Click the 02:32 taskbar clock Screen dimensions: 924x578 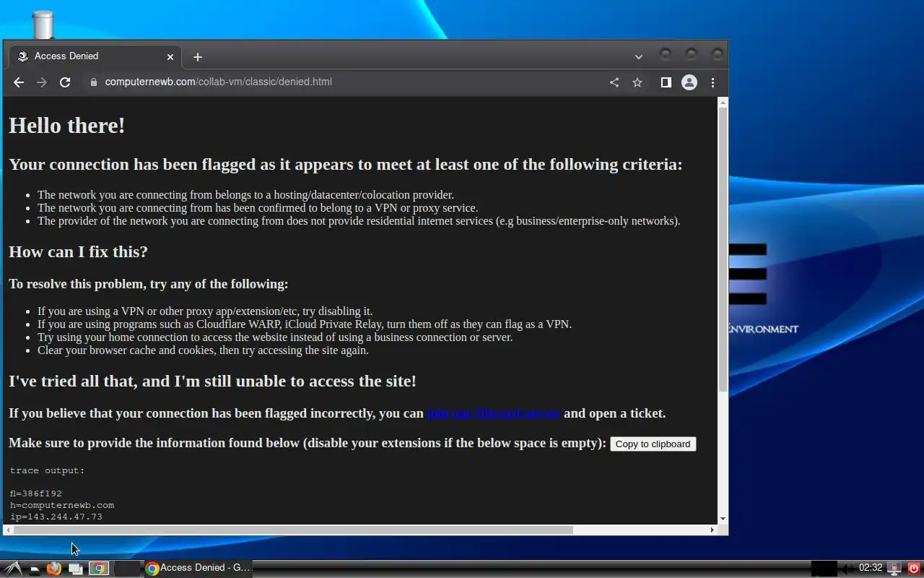pos(871,568)
